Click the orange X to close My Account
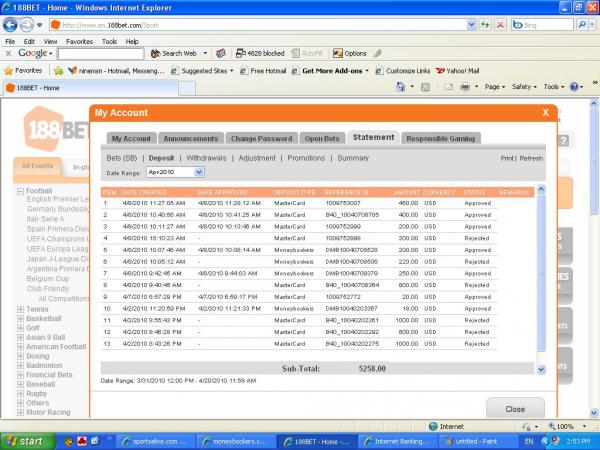The width and height of the screenshot is (600, 450). 545,113
